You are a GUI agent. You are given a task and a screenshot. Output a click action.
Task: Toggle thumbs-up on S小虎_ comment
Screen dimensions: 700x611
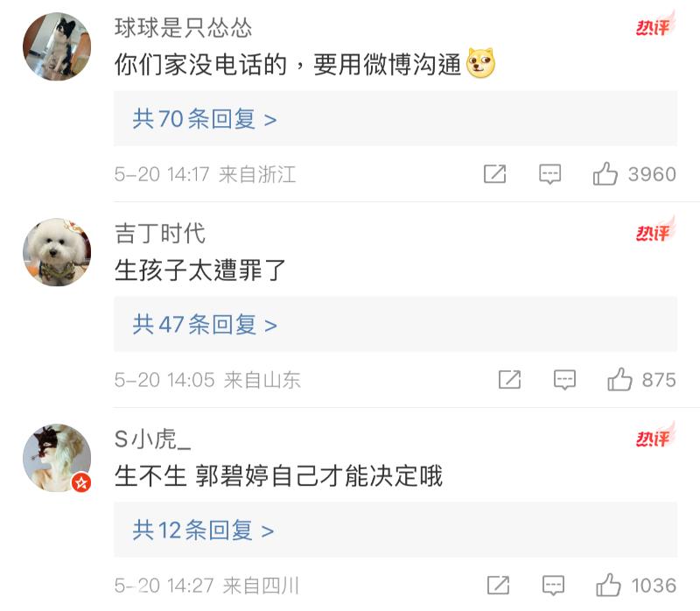pyautogui.click(x=608, y=585)
